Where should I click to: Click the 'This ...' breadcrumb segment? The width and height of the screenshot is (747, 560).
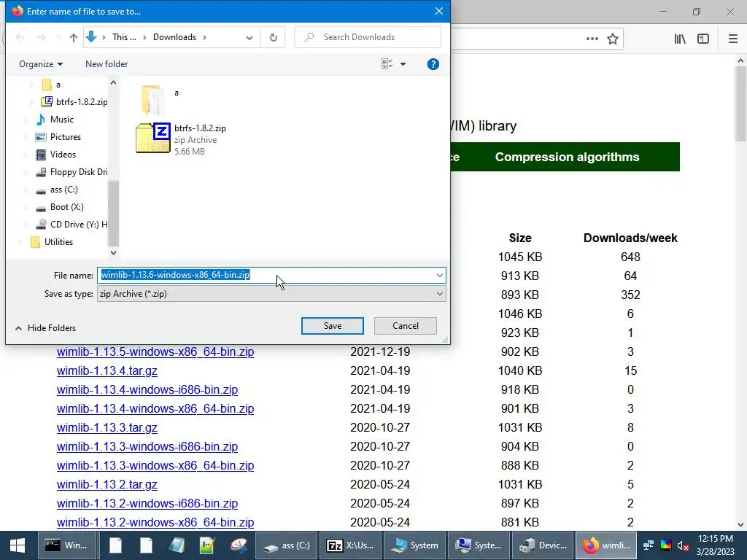tap(124, 37)
